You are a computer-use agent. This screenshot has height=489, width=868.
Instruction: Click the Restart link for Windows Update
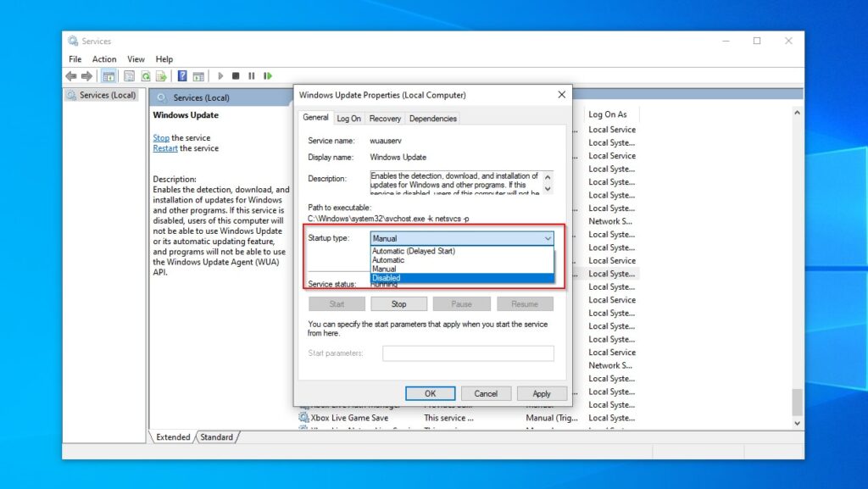(x=164, y=147)
